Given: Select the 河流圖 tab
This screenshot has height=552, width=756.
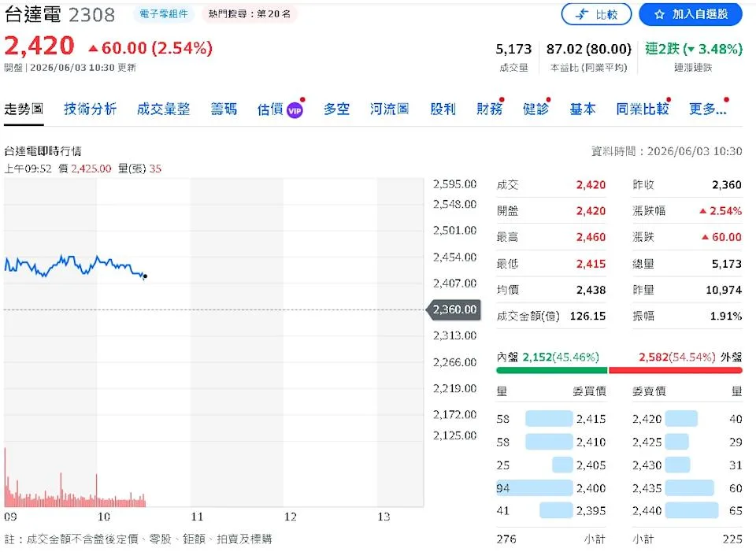Looking at the screenshot, I should coord(389,109).
